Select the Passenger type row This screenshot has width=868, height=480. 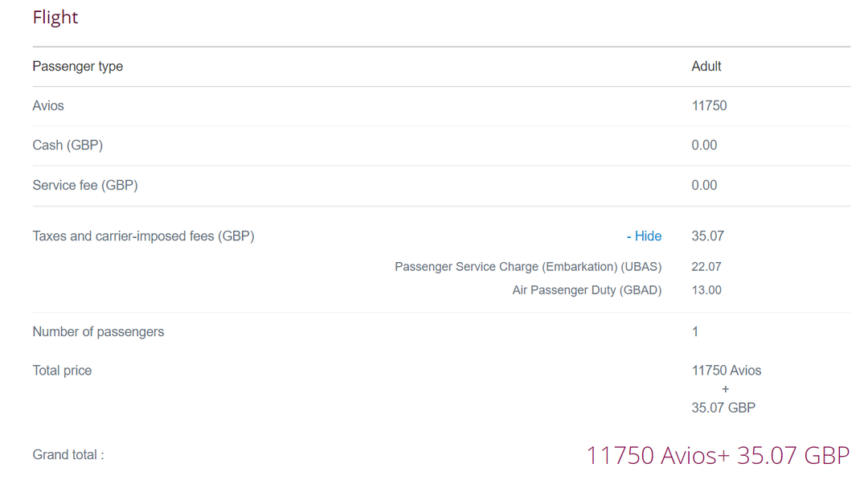coord(77,66)
